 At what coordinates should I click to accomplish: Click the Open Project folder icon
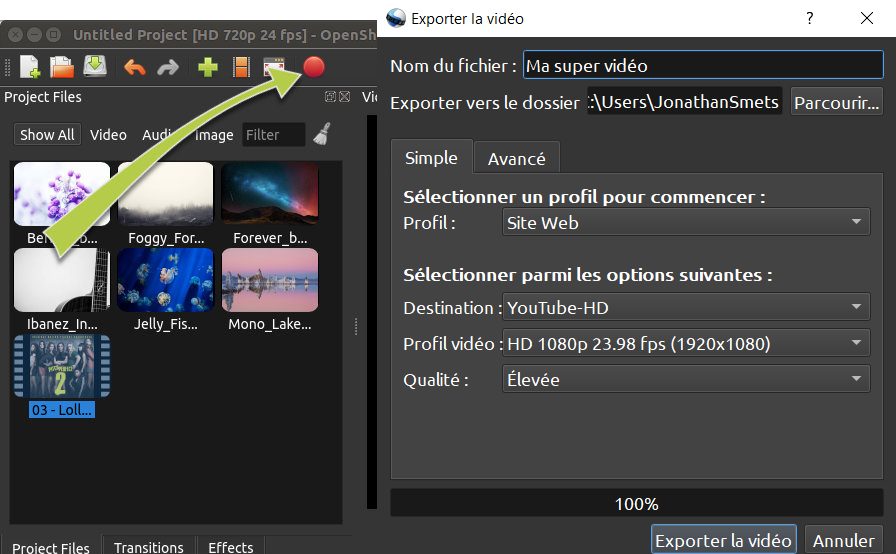coord(62,67)
